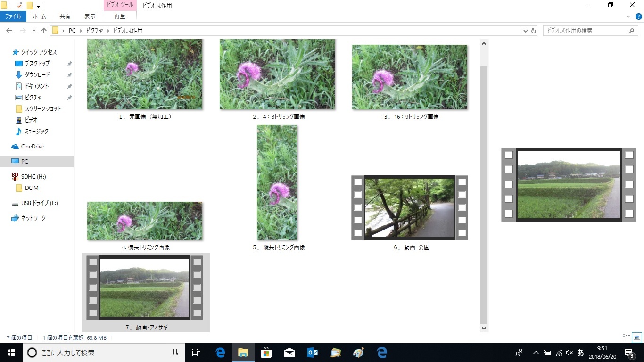This screenshot has height=362, width=644.
Task: Click the new folder quick access toolbar icon
Action: (30, 6)
